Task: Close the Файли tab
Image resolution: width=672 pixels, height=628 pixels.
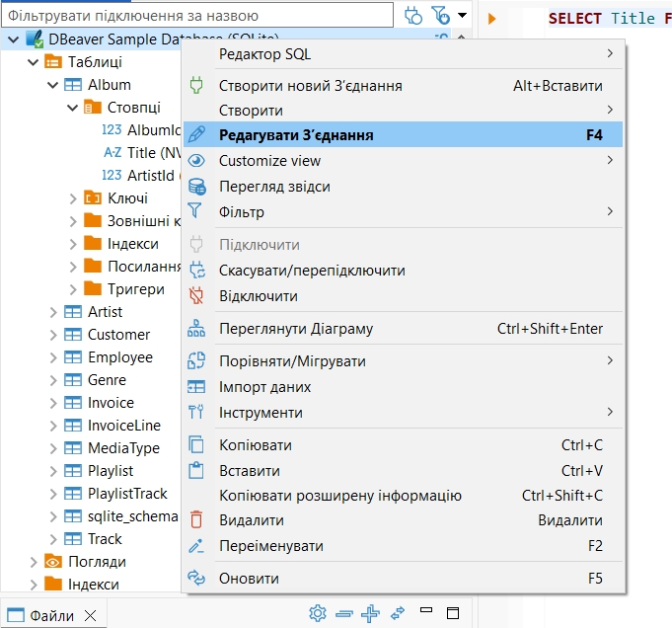Action: coord(91,616)
